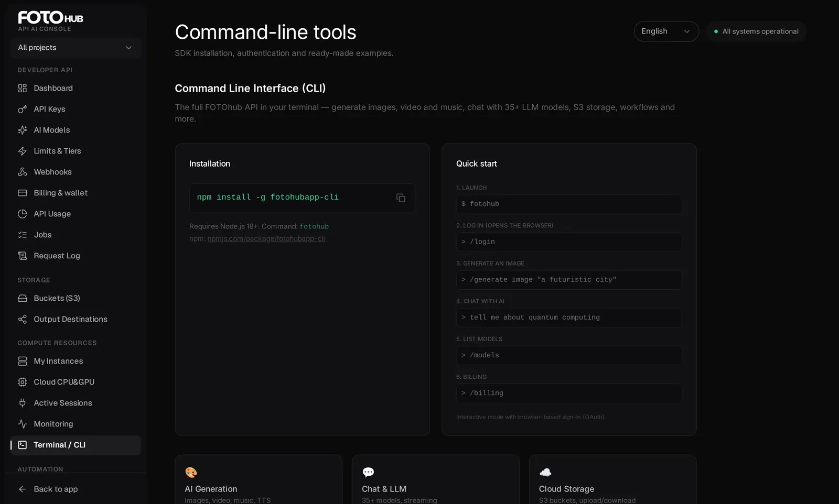Open the English language selector

click(666, 31)
